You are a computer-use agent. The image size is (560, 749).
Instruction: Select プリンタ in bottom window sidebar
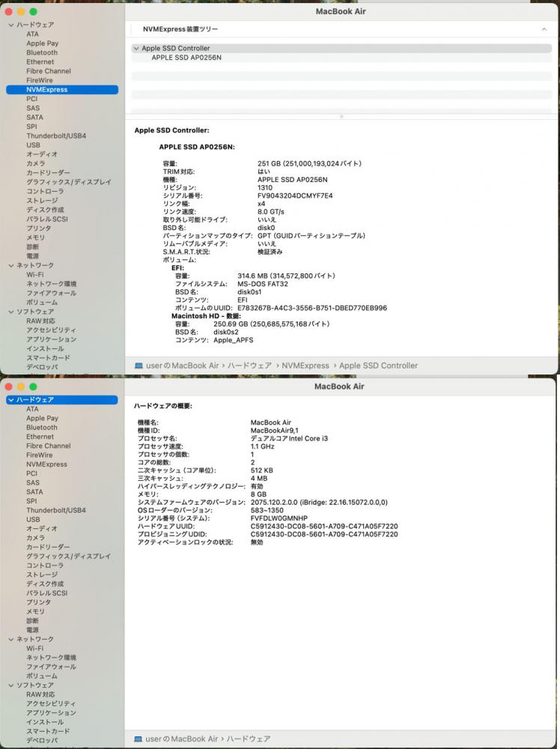[x=39, y=602]
